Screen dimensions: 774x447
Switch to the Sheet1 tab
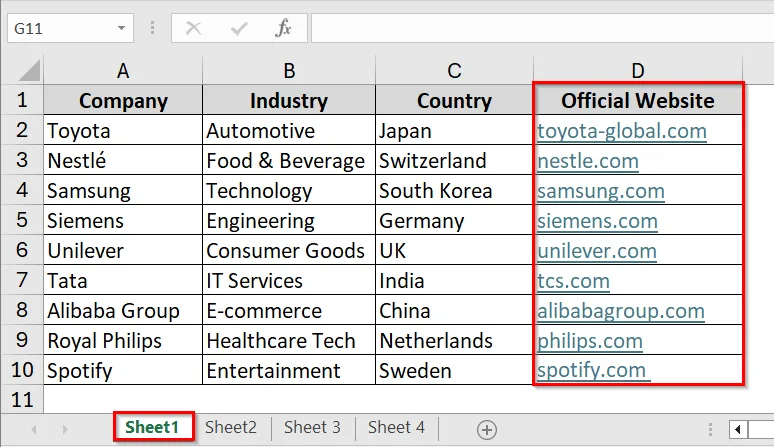click(x=154, y=427)
